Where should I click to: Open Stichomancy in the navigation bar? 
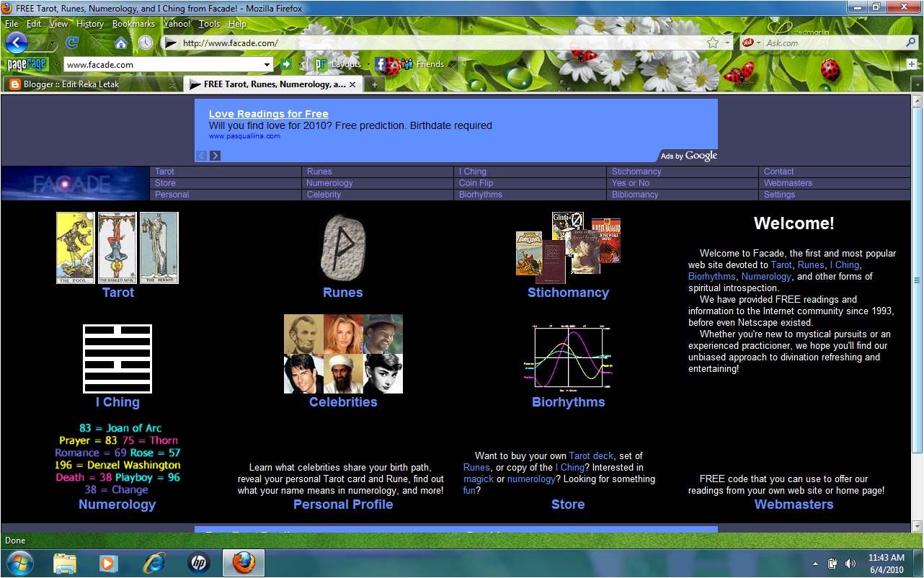click(636, 172)
